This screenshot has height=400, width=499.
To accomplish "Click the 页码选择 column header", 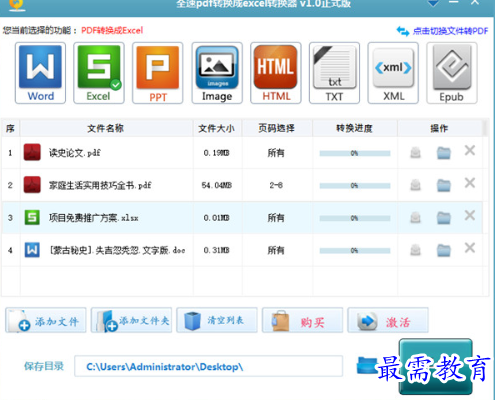I will [x=277, y=128].
